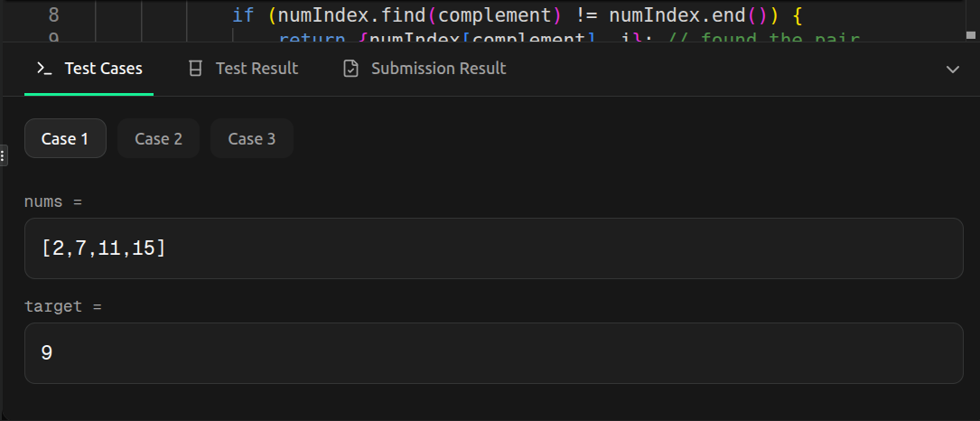
Task: Click into the target field showing 9
Action: click(494, 353)
